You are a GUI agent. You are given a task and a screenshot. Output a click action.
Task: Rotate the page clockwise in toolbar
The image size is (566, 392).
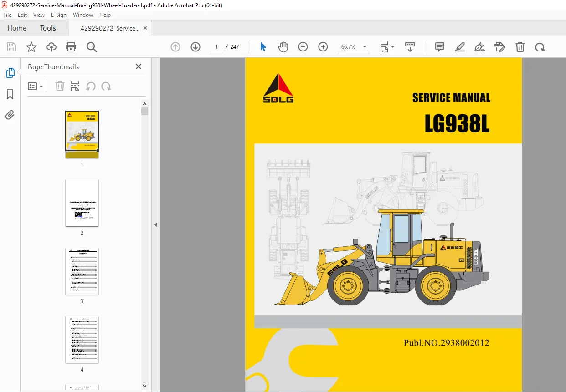coord(540,47)
